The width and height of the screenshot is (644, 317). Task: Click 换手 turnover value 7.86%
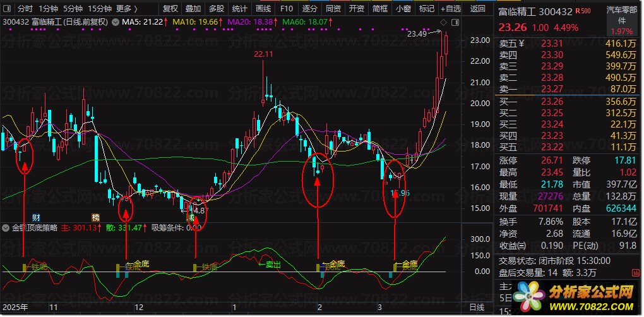point(551,222)
